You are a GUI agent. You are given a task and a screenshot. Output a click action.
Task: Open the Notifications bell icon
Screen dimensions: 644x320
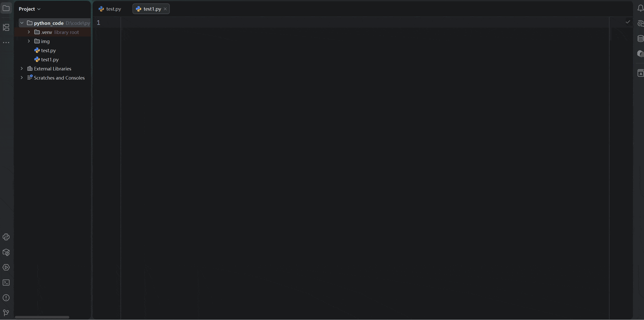pos(640,8)
